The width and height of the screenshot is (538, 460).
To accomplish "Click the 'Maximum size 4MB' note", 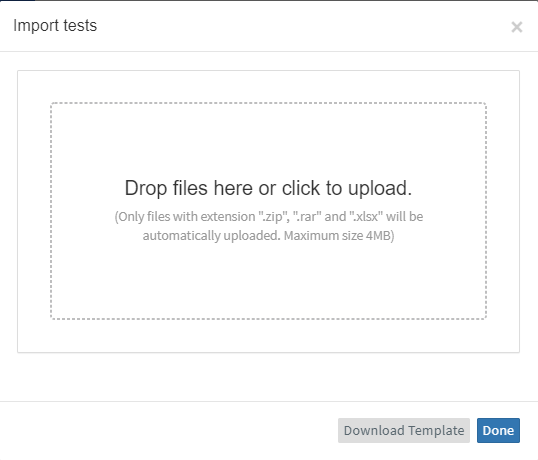I will point(339,236).
